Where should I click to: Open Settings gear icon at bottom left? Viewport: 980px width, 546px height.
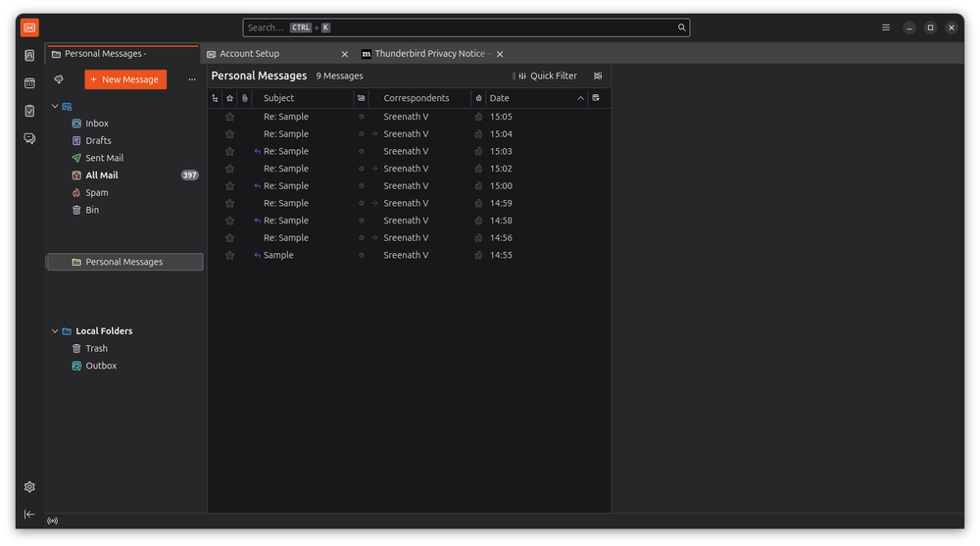coord(29,487)
